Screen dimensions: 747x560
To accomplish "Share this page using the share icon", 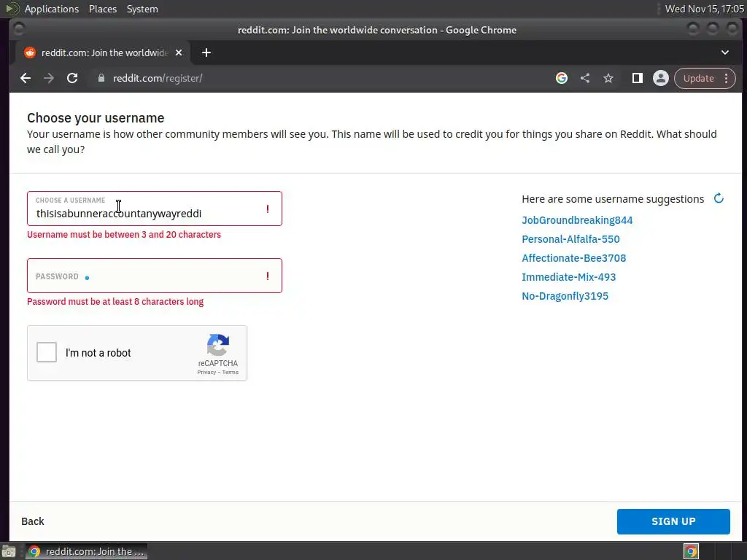I will point(585,78).
